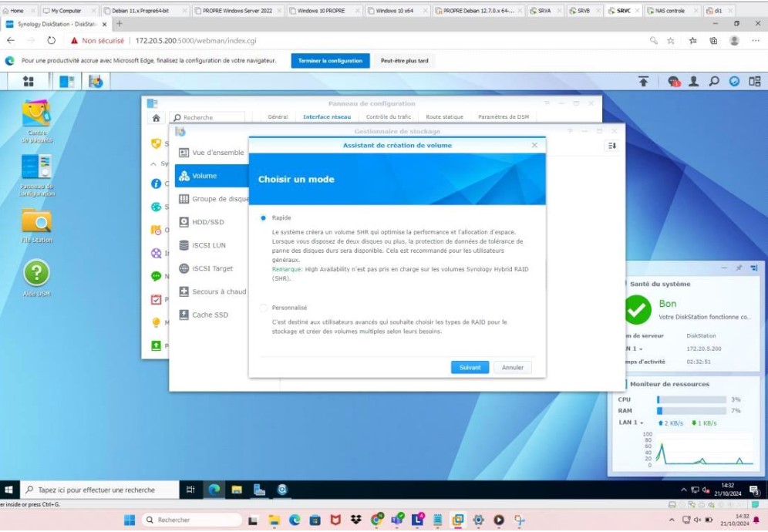This screenshot has height=532, width=768.
Task: Expand hidden tray icons in host taskbar
Action: [x=672, y=520]
